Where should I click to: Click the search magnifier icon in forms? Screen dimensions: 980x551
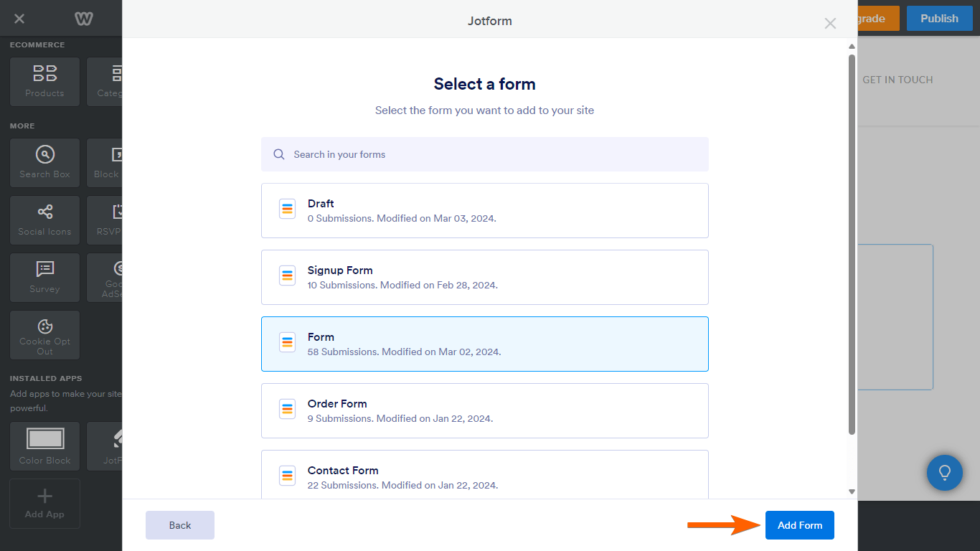[279, 154]
